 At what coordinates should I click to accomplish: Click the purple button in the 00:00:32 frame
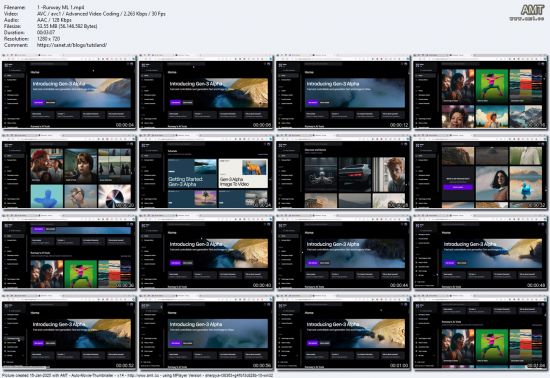458,187
